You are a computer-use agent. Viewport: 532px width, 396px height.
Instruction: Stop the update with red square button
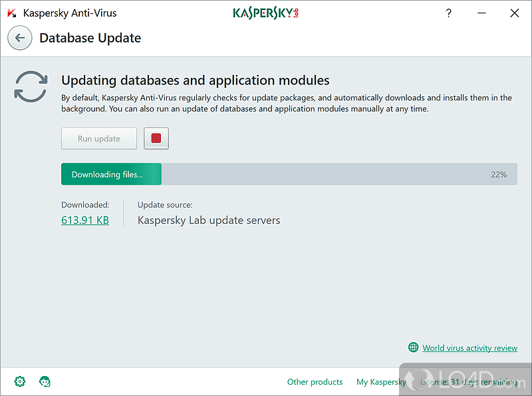[156, 138]
